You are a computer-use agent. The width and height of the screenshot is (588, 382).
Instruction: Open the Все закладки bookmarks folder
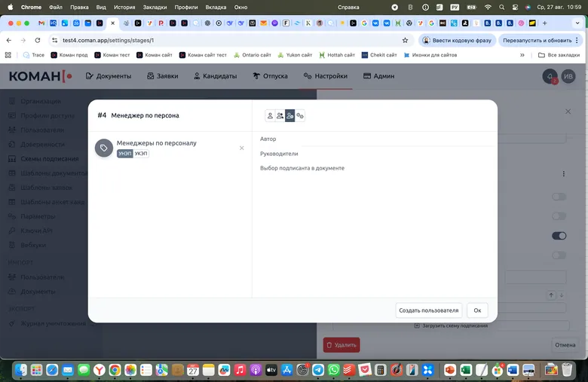pyautogui.click(x=559, y=55)
